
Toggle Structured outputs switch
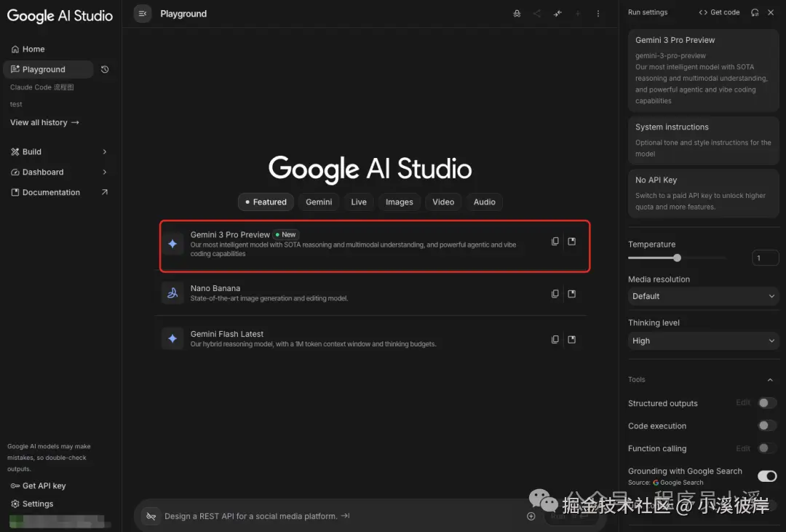tap(766, 402)
